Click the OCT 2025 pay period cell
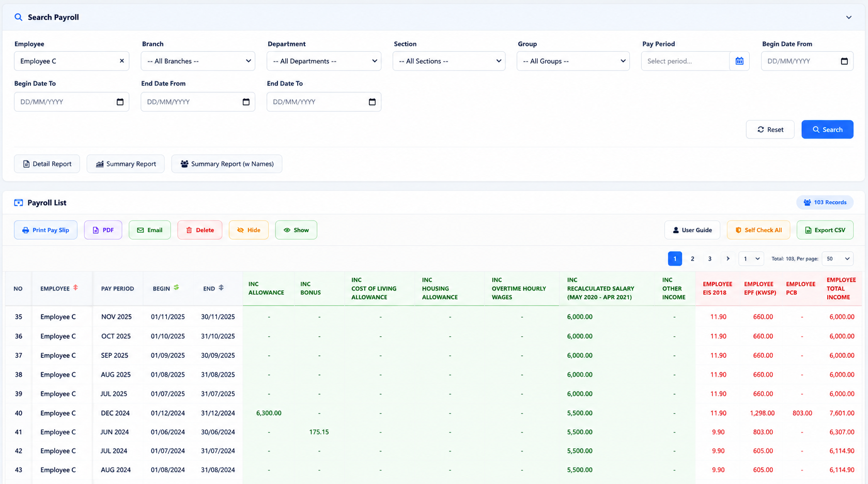The width and height of the screenshot is (868, 484). (x=116, y=336)
